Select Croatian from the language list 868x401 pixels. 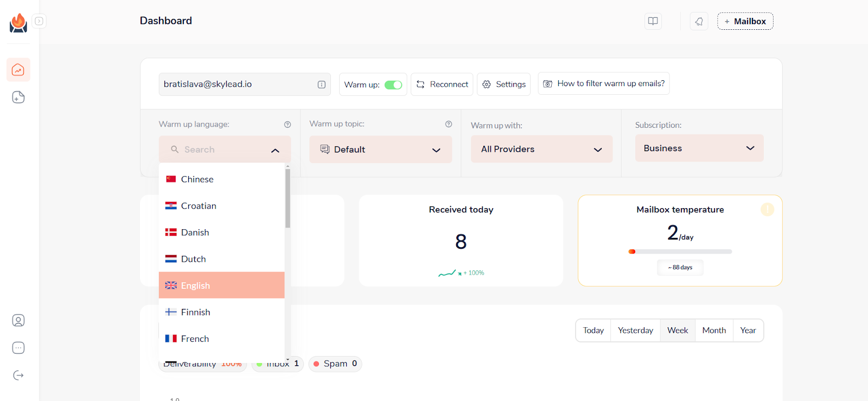coord(199,206)
